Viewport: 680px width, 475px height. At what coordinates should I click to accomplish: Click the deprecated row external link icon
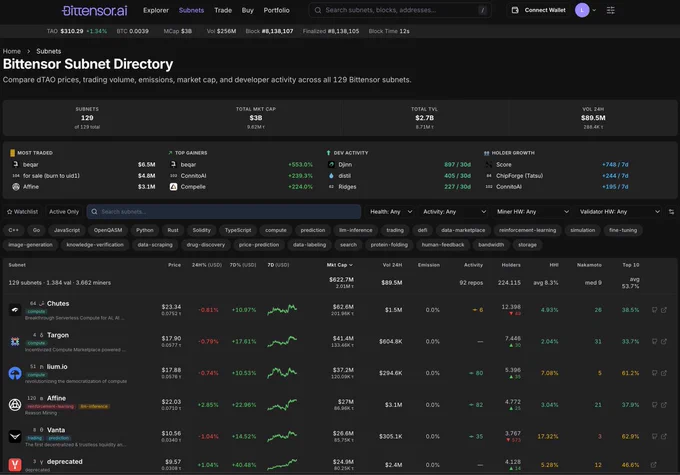point(654,465)
